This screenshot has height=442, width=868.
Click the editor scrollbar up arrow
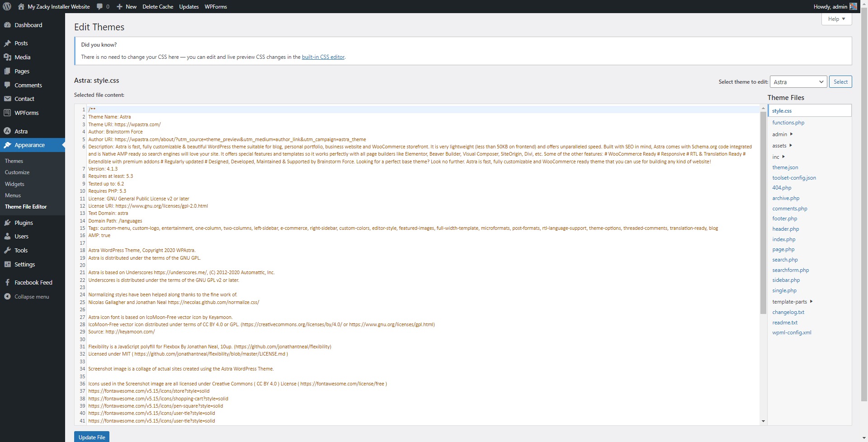[x=763, y=108]
